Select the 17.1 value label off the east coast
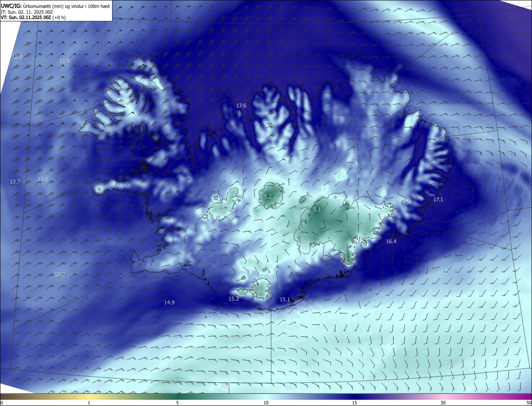Screen dimensions: 532x406 [438, 200]
